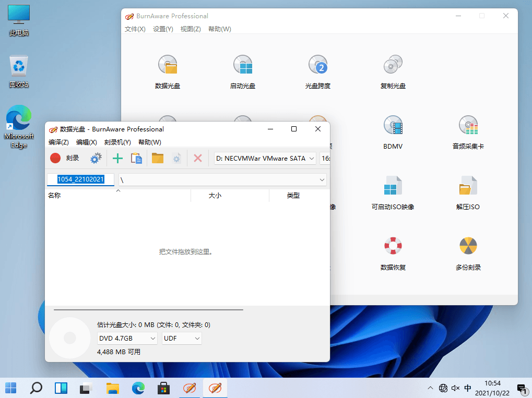
Task: Toggle Chinese input method 中 indicator
Action: tap(468, 388)
